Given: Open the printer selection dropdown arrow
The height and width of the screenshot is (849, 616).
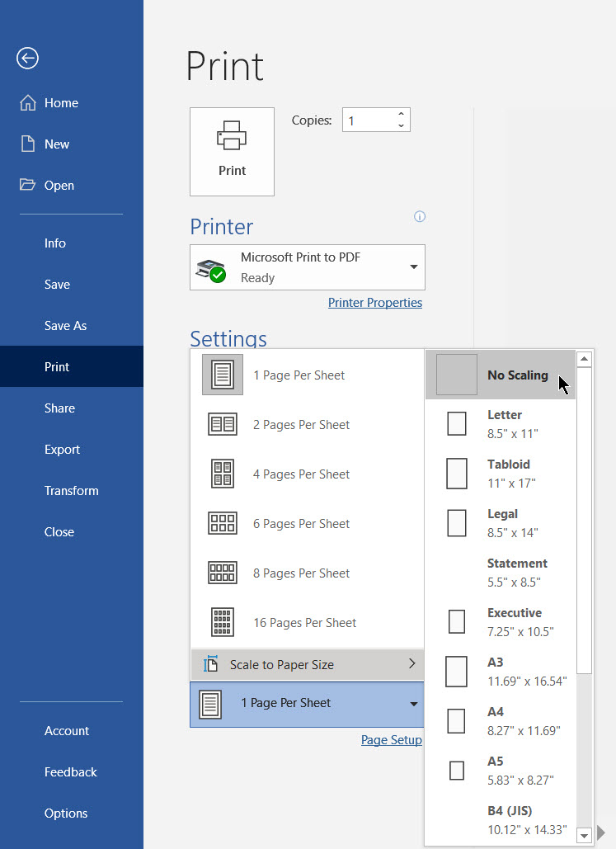Looking at the screenshot, I should (x=414, y=267).
